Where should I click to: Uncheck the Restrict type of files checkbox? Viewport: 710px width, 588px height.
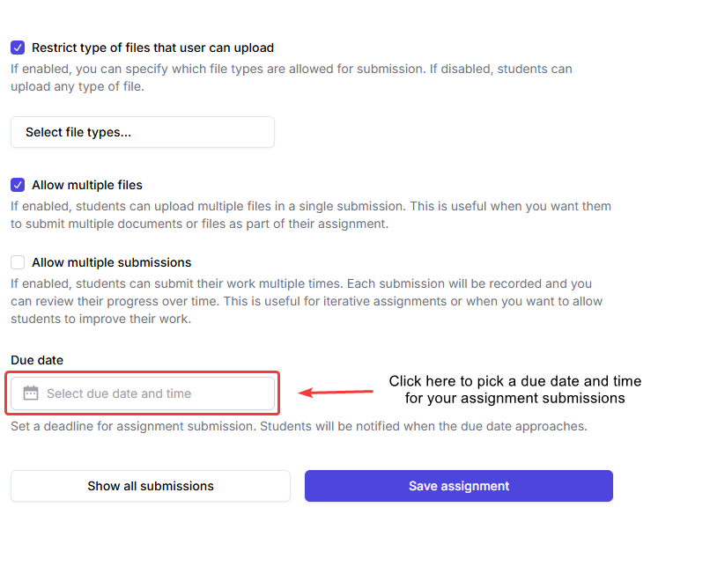[x=18, y=48]
